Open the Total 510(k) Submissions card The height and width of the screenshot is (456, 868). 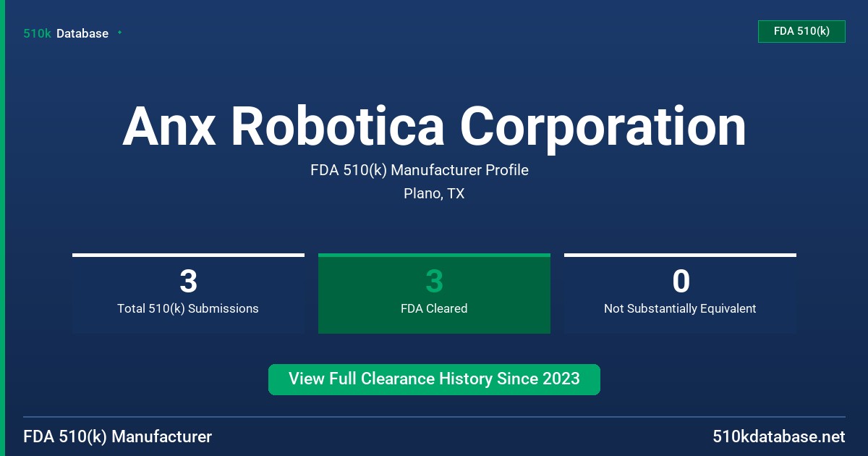click(188, 293)
